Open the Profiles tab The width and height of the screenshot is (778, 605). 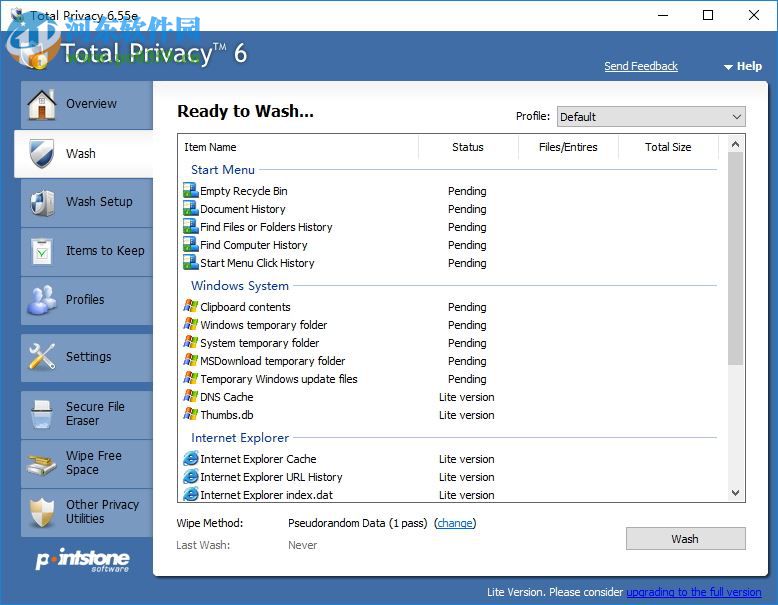pyautogui.click(x=87, y=300)
